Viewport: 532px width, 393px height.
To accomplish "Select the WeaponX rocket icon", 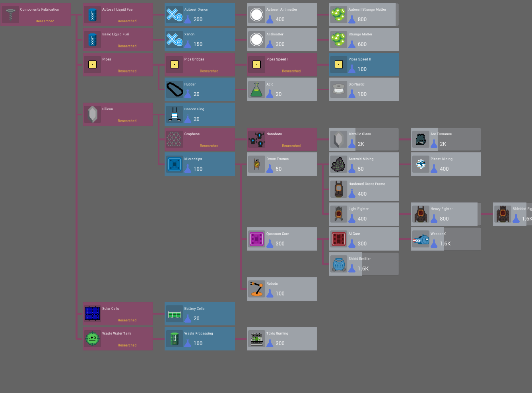I will tap(421, 239).
